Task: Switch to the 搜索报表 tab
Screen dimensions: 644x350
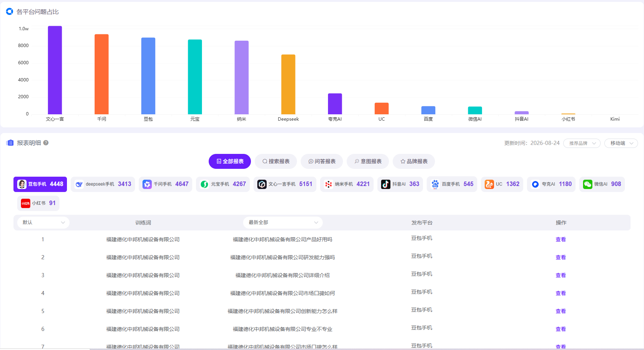Action: click(276, 161)
